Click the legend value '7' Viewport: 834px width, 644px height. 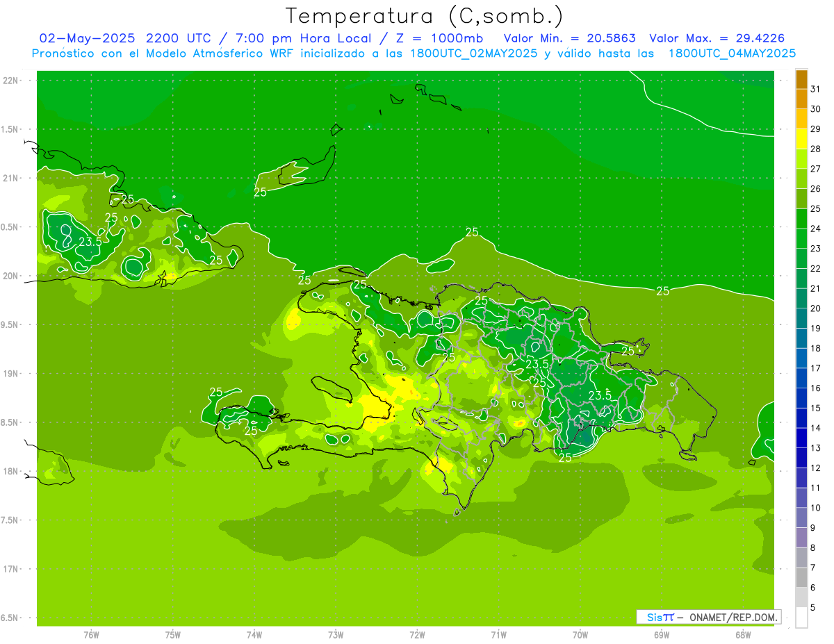coord(812,568)
